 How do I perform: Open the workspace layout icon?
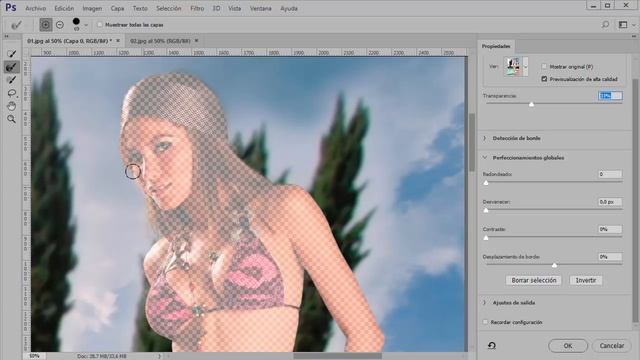point(623,25)
